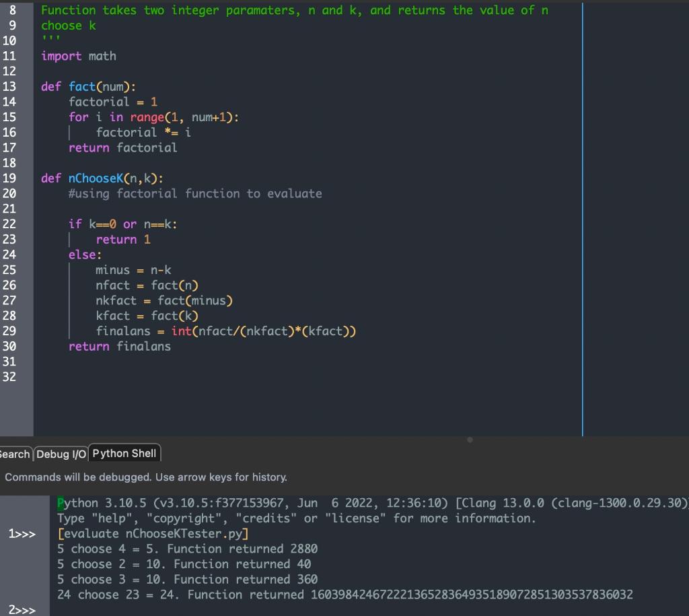Click shell output '5 choose 4 = 5'
This screenshot has height=616, width=689.
click(187, 549)
